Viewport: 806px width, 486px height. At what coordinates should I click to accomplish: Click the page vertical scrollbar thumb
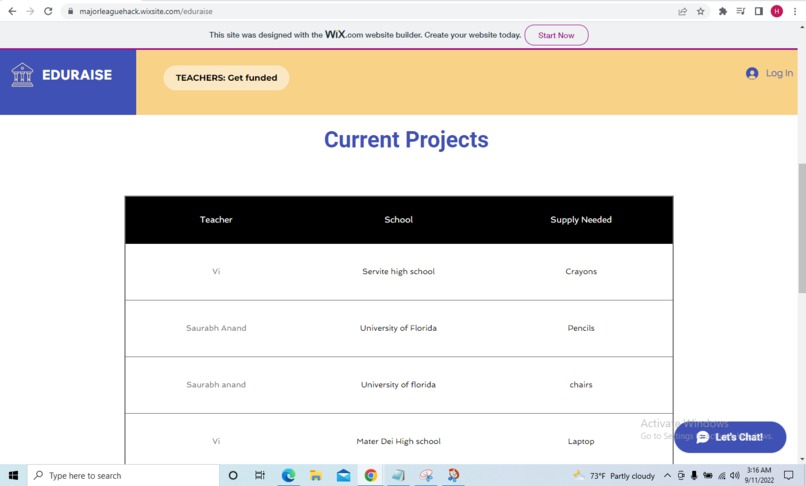coord(801,228)
